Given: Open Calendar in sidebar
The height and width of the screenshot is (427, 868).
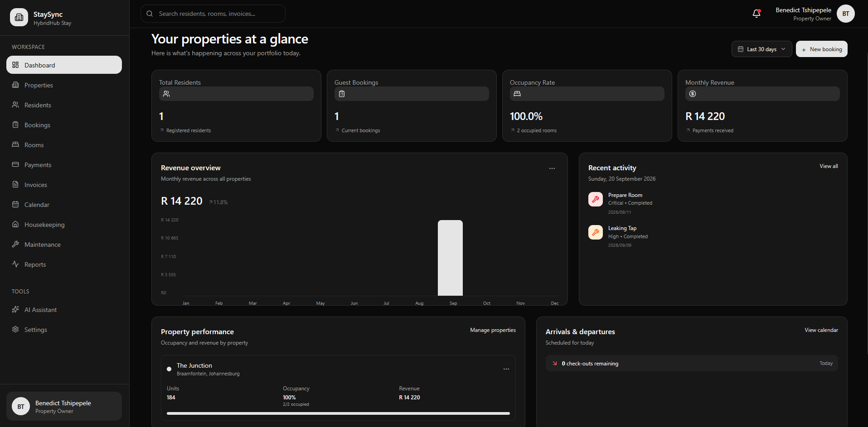Looking at the screenshot, I should click(x=64, y=205).
